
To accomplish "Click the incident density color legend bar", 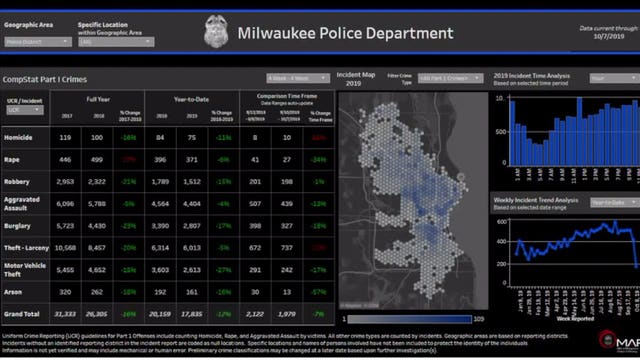I will click(x=410, y=319).
